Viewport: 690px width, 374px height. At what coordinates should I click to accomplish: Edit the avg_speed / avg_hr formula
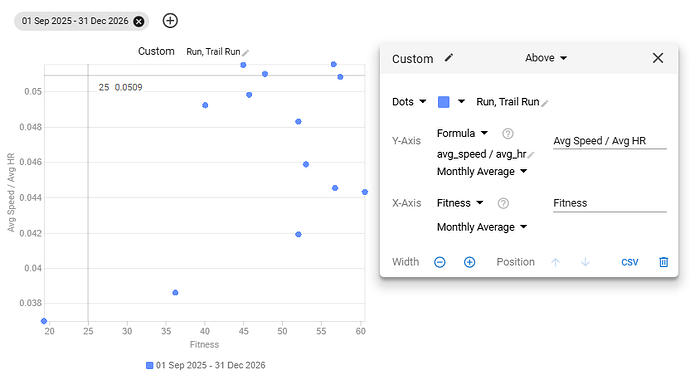(x=531, y=155)
